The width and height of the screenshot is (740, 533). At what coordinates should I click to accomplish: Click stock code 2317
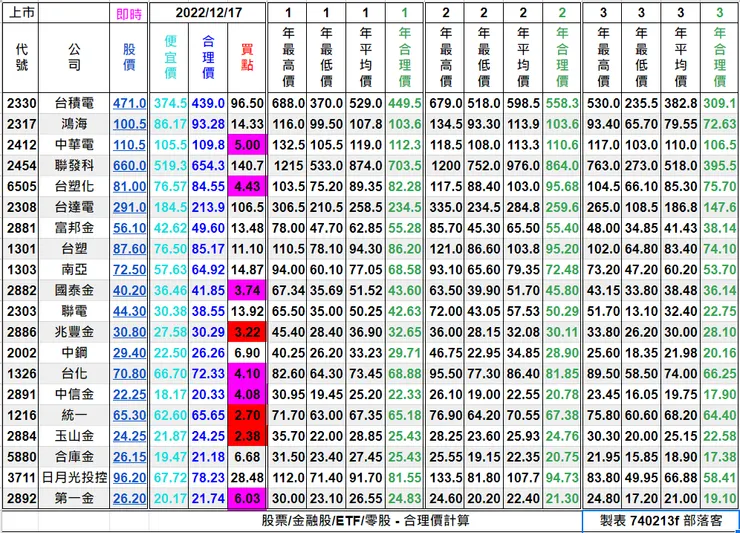[21, 124]
